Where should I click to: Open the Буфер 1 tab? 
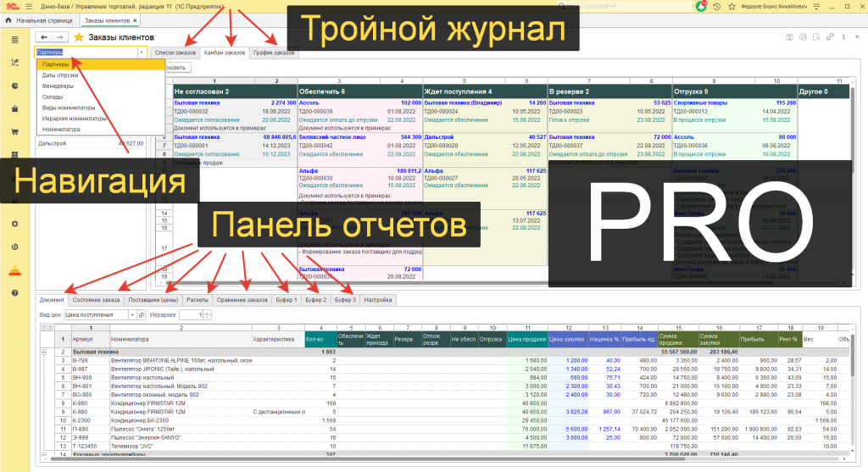tap(287, 300)
